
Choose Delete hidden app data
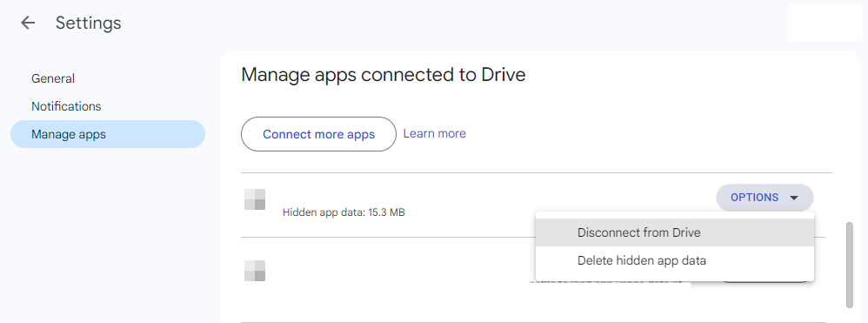pos(674,260)
